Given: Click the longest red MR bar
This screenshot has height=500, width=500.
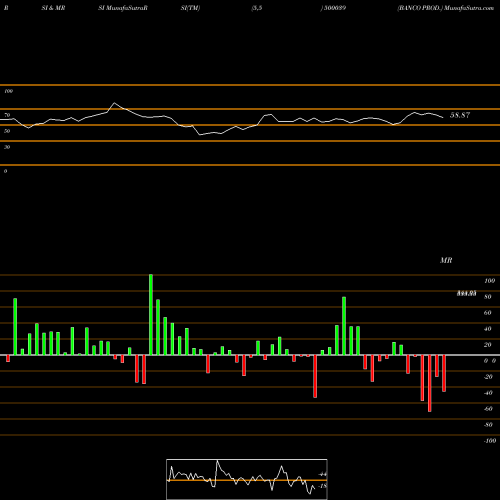Looking at the screenshot, I should (x=430, y=383).
